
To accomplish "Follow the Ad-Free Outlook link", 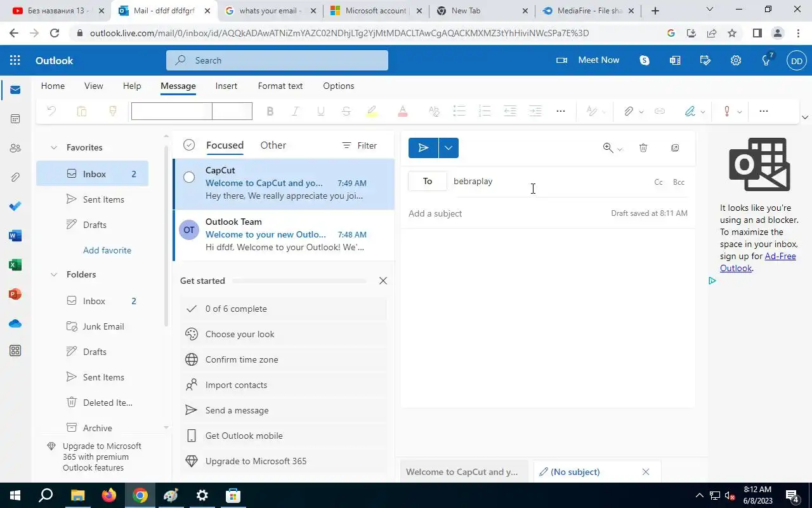I will pyautogui.click(x=757, y=262).
